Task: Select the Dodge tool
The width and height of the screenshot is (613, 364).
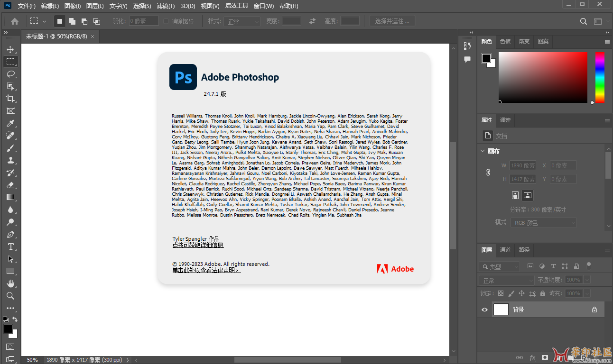Action: 10,222
